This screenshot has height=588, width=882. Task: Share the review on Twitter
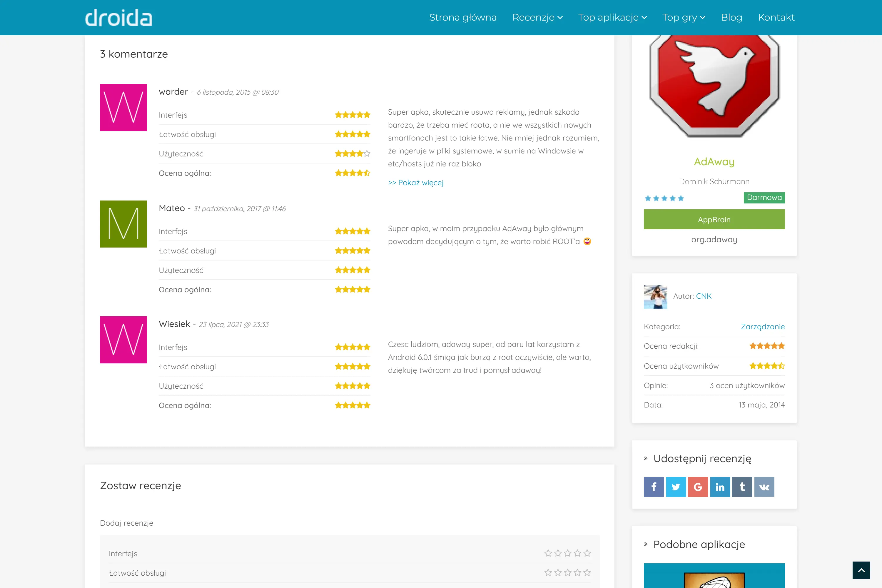click(x=676, y=486)
